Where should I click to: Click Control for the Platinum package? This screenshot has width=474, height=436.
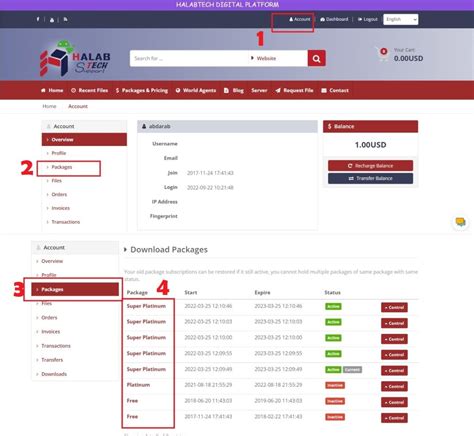point(394,386)
